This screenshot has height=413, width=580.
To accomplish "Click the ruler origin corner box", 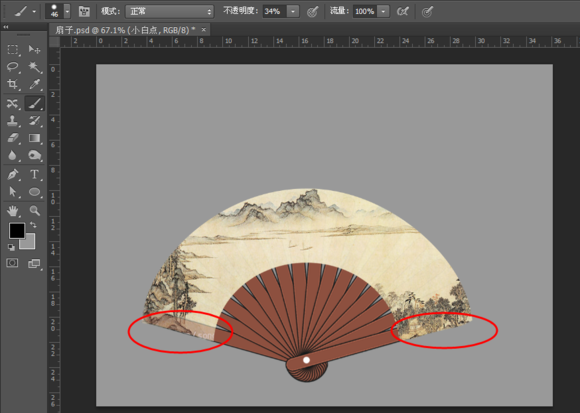I will [54, 42].
